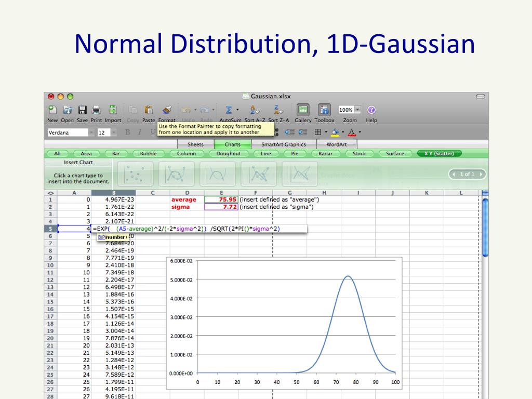The width and height of the screenshot is (532, 399).
Task: Click the Italic I formatting icon
Action: (139, 132)
